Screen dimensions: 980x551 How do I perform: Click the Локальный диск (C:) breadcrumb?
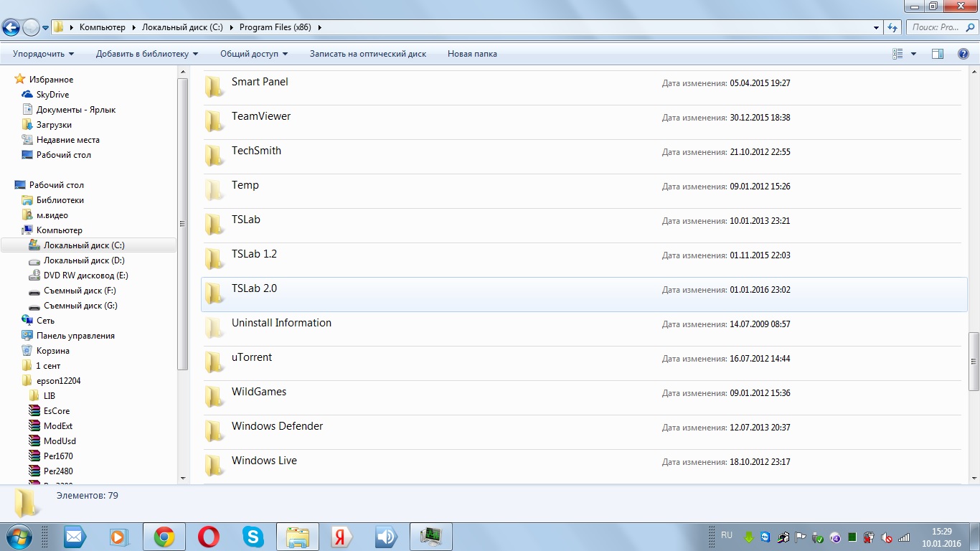tap(182, 27)
